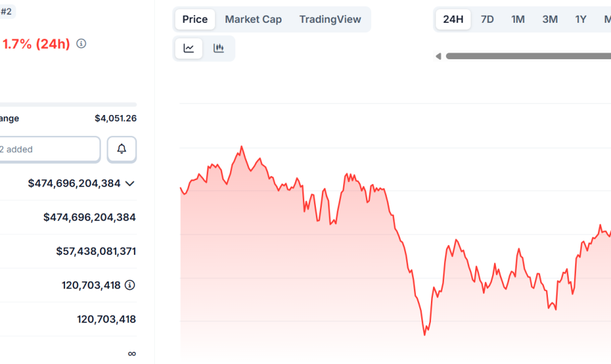Click the "2 added" portfolio button
The height and width of the screenshot is (364, 611).
49,149
